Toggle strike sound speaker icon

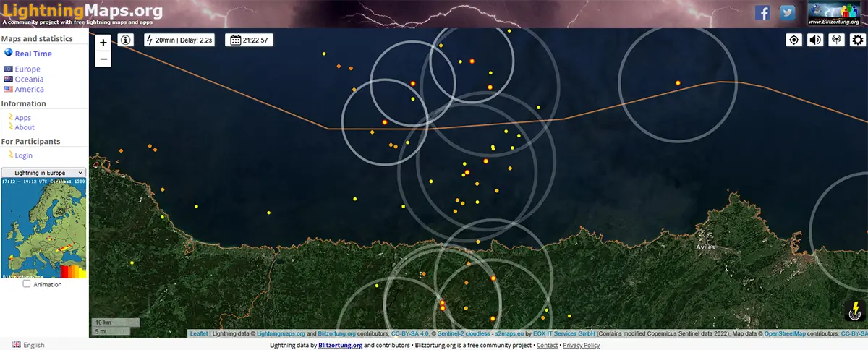click(x=815, y=40)
